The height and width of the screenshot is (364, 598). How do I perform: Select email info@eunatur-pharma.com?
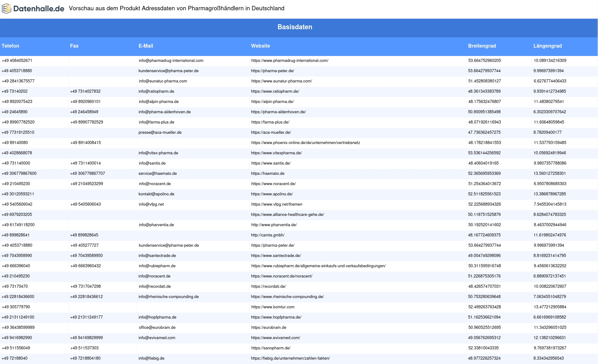(x=163, y=81)
